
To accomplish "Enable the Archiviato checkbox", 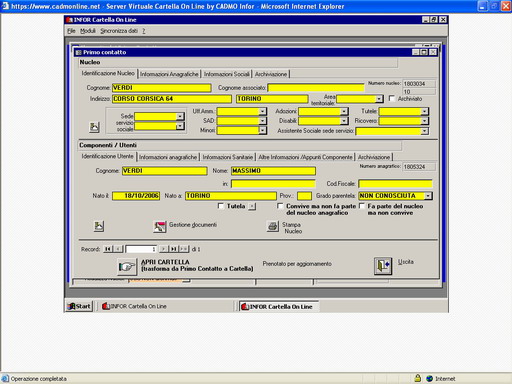I will 392,98.
